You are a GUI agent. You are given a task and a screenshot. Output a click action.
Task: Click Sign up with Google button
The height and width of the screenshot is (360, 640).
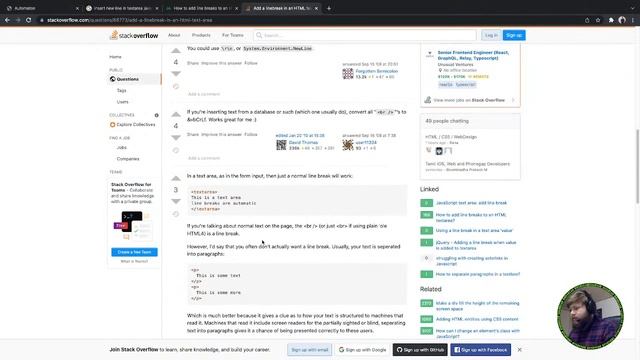tap(362, 350)
